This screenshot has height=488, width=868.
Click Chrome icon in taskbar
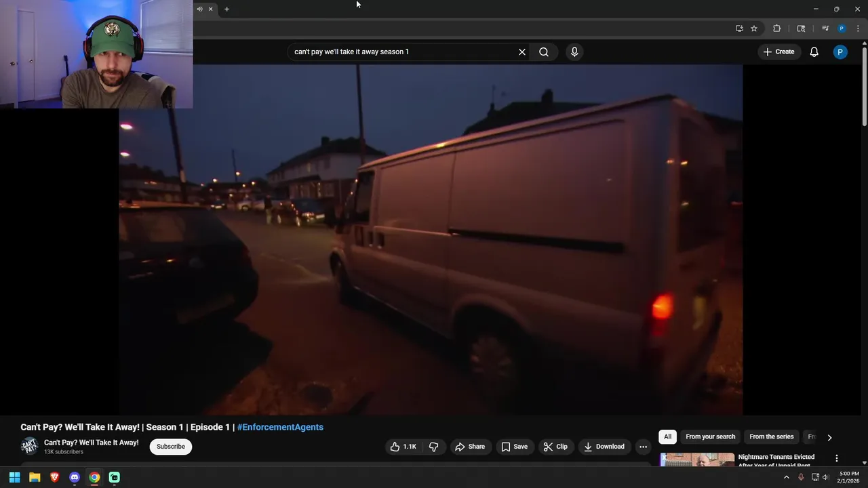click(94, 477)
